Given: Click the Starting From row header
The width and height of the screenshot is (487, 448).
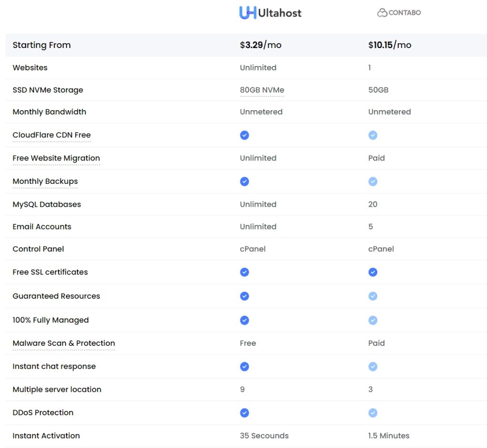Looking at the screenshot, I should pos(41,45).
